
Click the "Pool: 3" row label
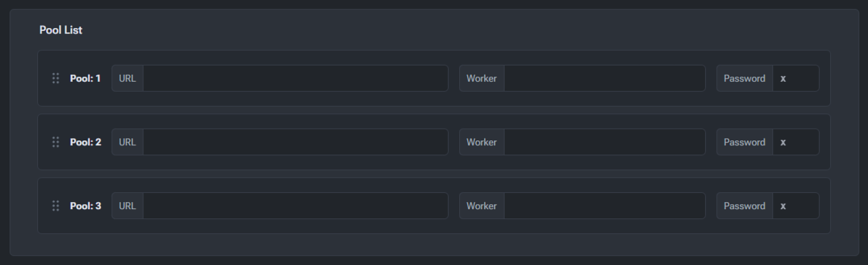85,206
